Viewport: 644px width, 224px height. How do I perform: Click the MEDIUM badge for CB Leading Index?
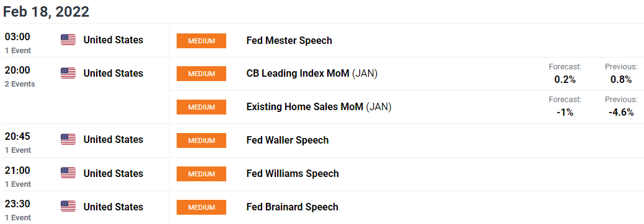coord(201,74)
